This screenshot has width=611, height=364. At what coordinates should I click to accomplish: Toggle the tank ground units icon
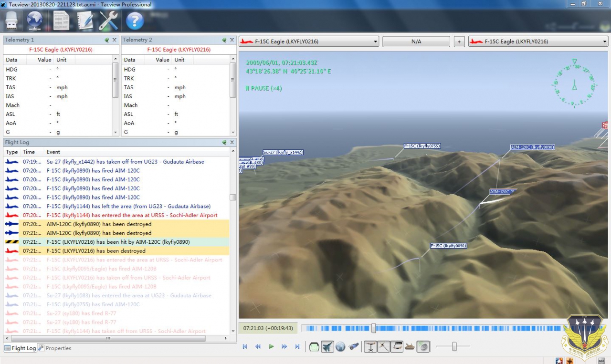pyautogui.click(x=410, y=347)
